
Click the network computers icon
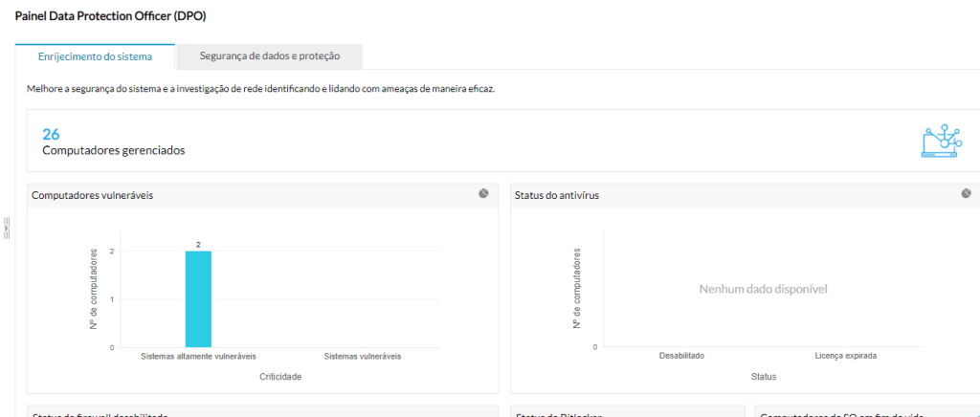940,141
